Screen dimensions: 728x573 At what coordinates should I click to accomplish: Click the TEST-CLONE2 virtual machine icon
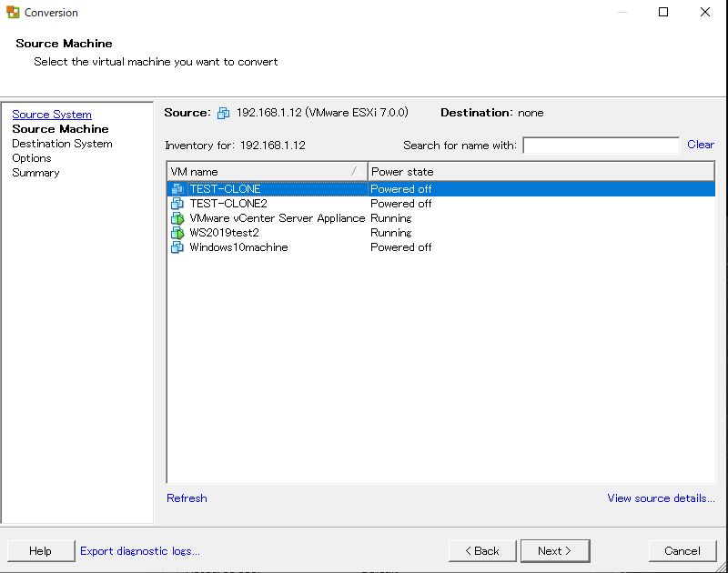(x=177, y=203)
